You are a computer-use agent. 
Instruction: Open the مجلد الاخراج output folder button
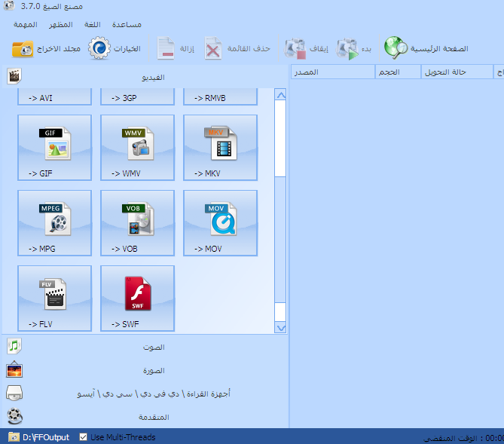pyautogui.click(x=46, y=49)
